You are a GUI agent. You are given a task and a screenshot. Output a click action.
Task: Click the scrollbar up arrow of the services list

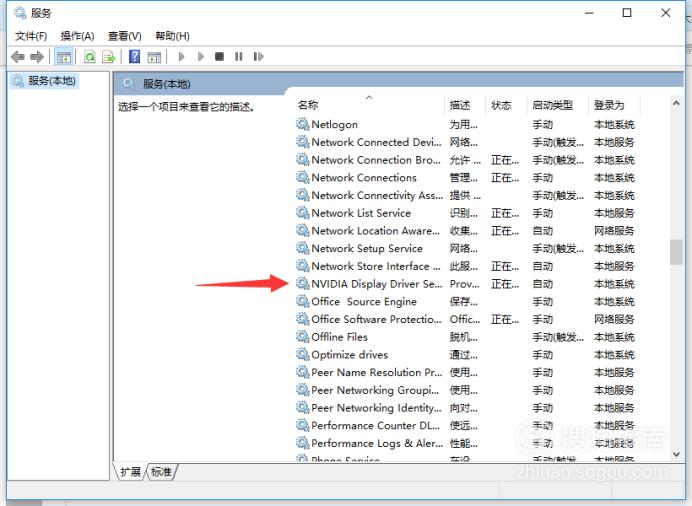(x=676, y=103)
